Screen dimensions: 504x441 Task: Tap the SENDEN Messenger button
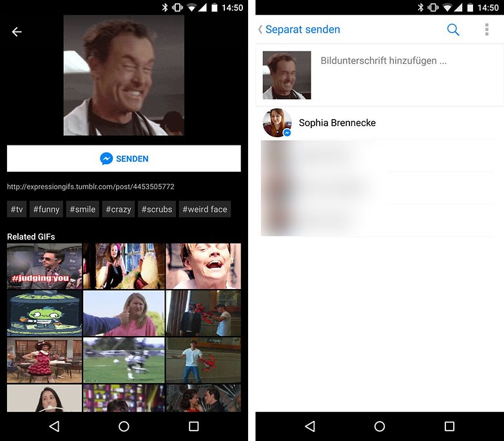point(124,158)
